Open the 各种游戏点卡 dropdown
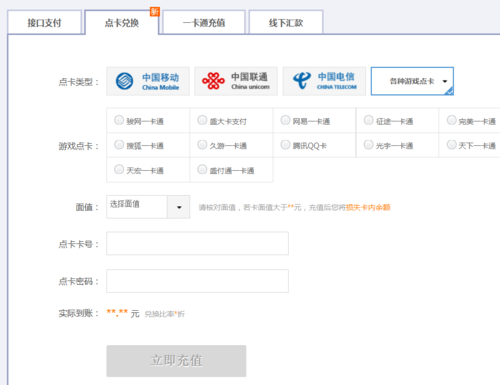Image resolution: width=500 pixels, height=385 pixels. coord(412,81)
